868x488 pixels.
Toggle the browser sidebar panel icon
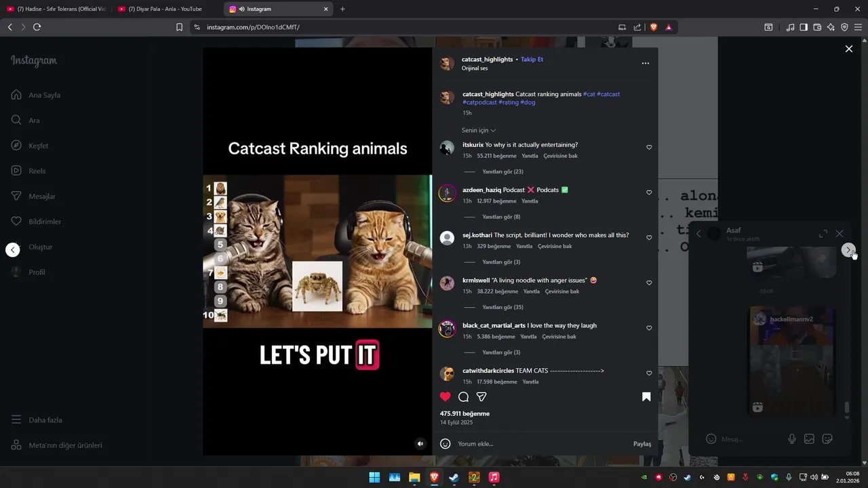(804, 27)
